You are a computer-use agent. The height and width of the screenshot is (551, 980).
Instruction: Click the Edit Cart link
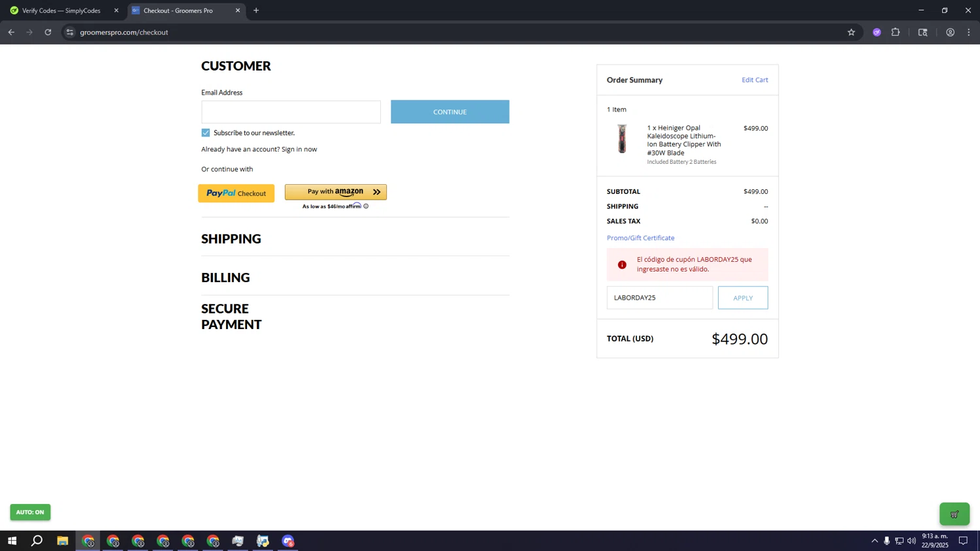click(755, 80)
